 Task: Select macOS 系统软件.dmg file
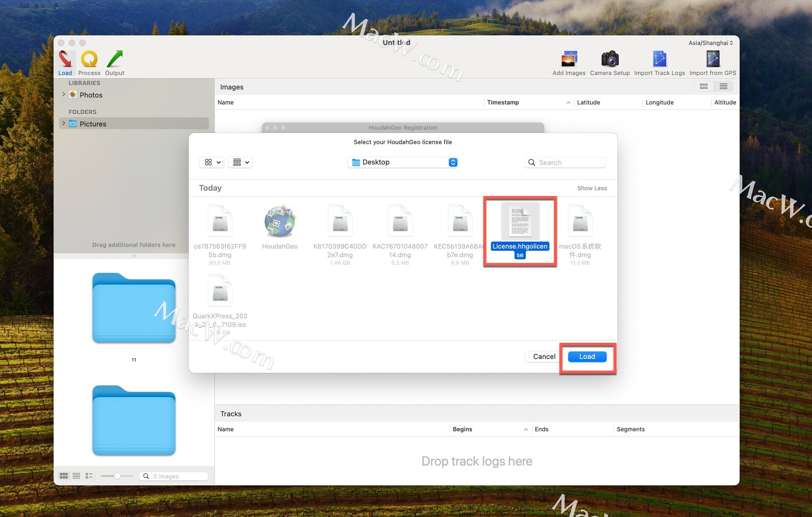[x=580, y=235]
